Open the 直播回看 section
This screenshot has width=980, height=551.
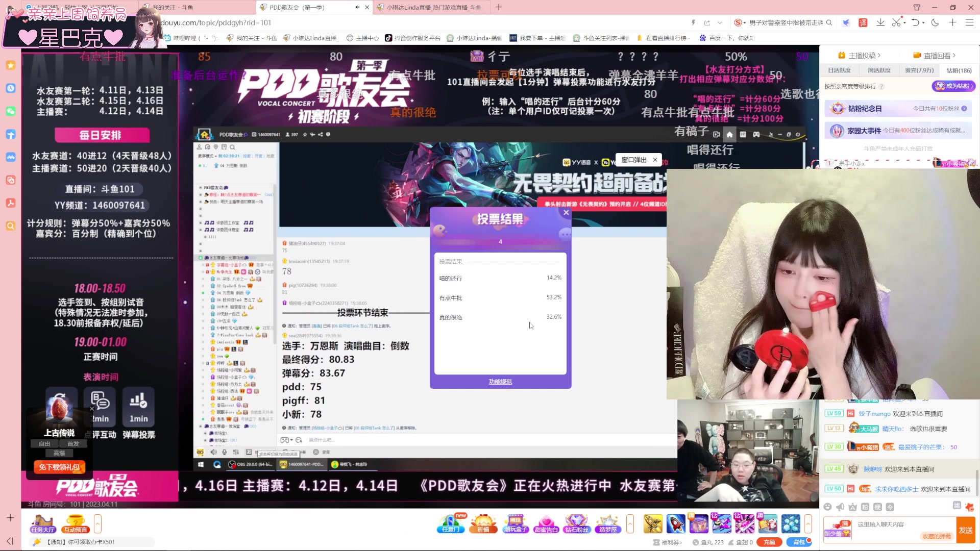[x=935, y=55]
